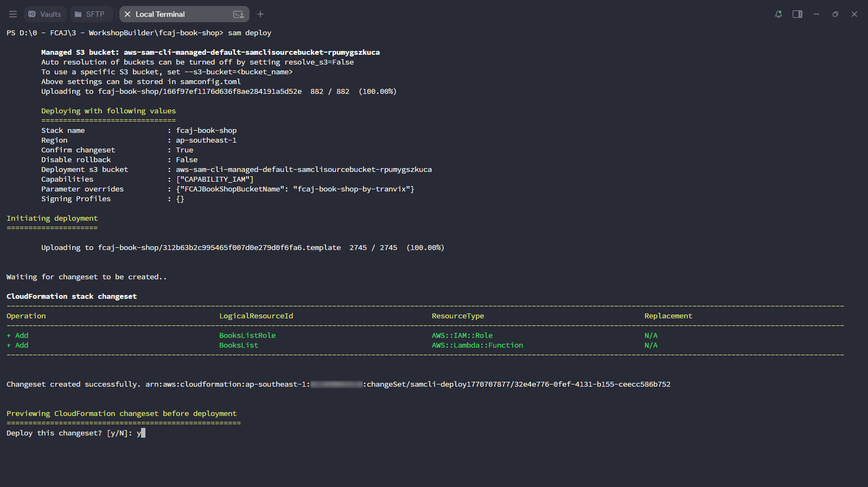Click the 'sam deploy' command text
The width and height of the screenshot is (868, 487).
pos(250,33)
